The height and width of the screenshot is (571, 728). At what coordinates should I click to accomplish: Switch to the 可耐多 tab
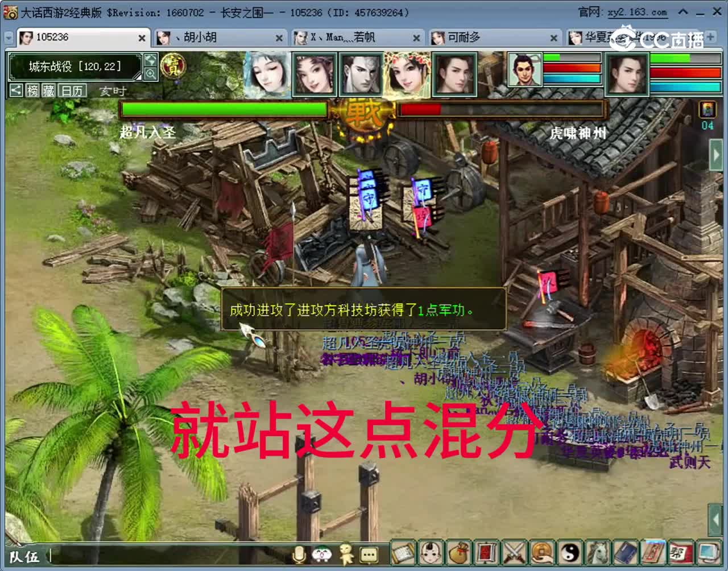click(x=495, y=38)
